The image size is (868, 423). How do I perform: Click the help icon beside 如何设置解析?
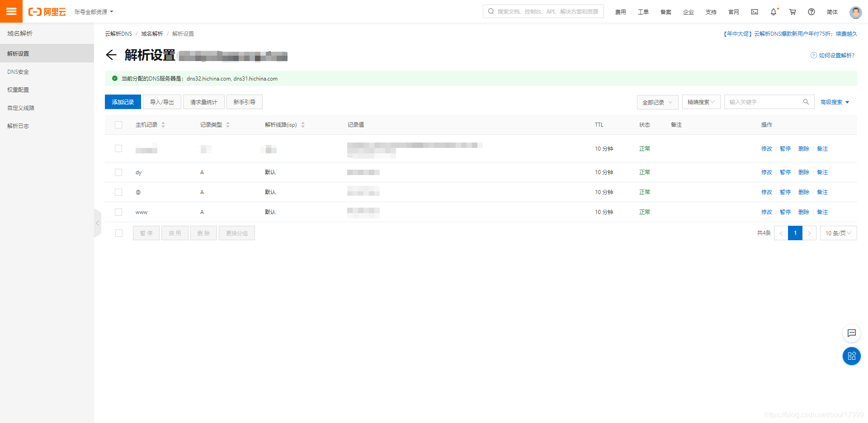coord(813,55)
